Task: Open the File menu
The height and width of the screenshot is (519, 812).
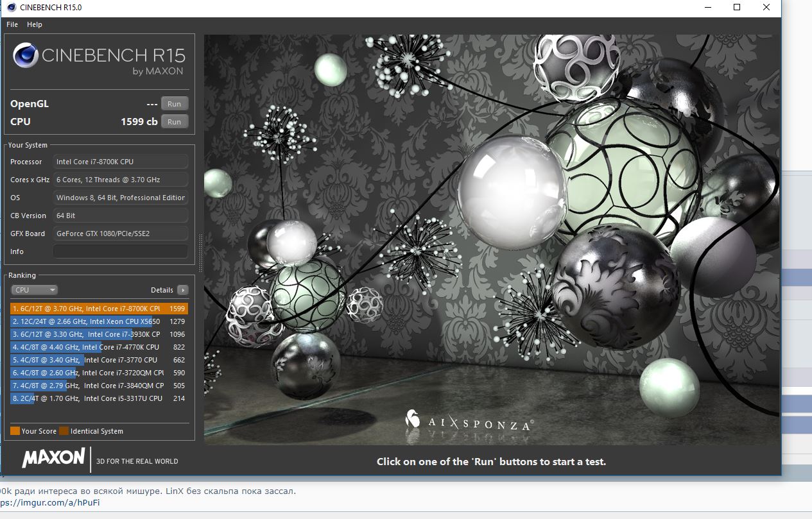Action: pos(12,24)
